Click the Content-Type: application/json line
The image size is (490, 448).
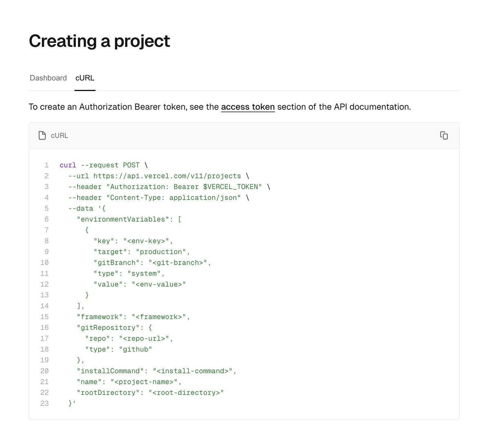(158, 198)
